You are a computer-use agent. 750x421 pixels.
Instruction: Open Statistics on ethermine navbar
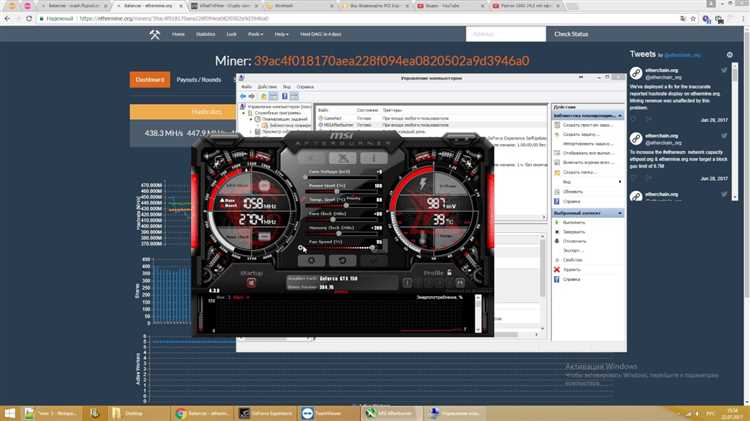[205, 34]
